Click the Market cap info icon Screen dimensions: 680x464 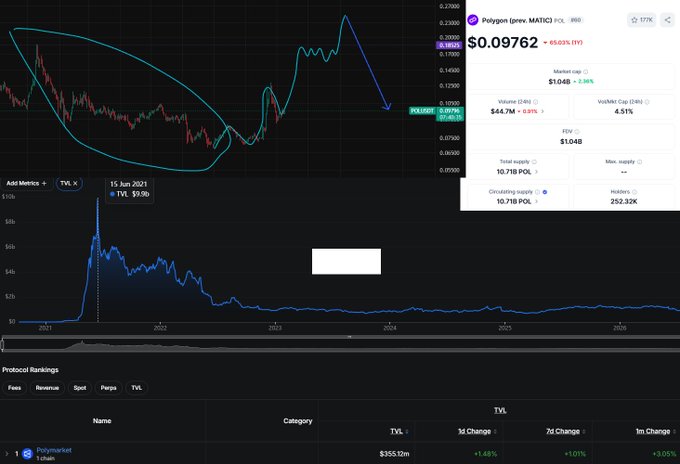(x=585, y=72)
